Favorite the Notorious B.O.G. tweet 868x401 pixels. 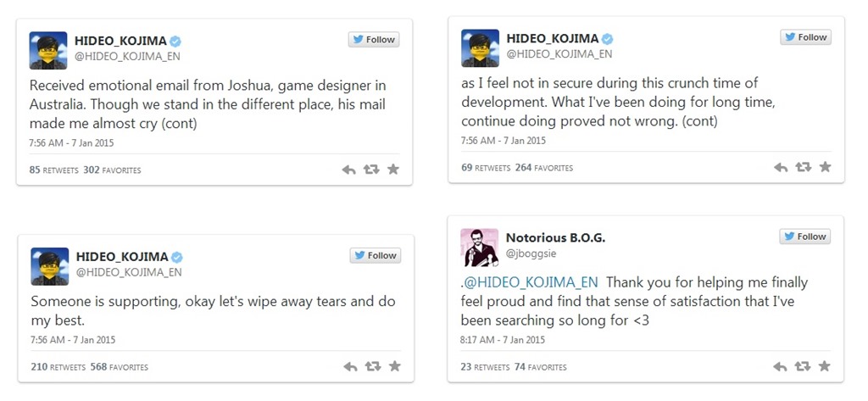click(x=826, y=366)
